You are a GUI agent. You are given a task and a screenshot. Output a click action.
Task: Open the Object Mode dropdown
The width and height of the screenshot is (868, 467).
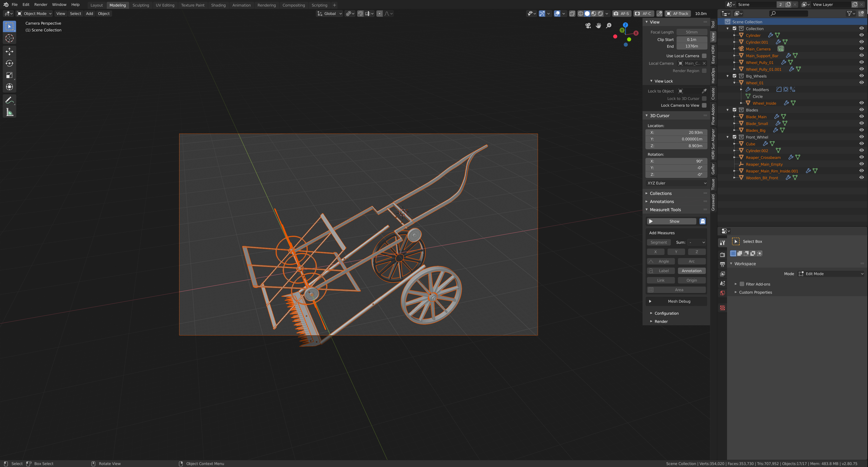[x=34, y=14]
